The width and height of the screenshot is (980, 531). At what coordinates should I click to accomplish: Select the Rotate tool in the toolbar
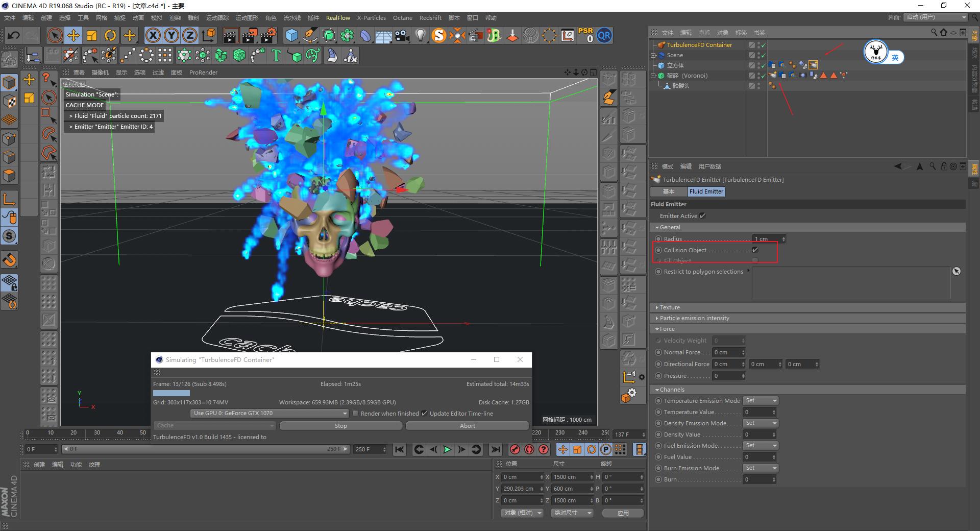coord(110,35)
